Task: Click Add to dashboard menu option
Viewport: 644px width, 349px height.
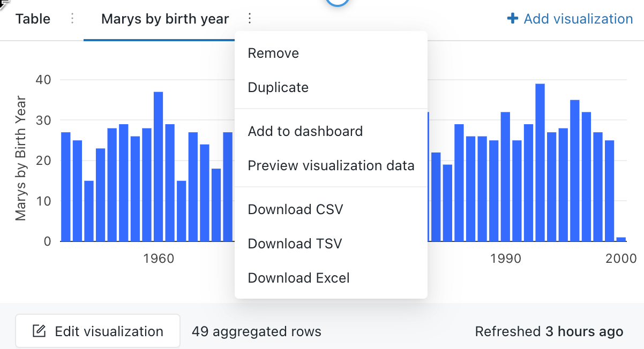Action: (x=305, y=132)
